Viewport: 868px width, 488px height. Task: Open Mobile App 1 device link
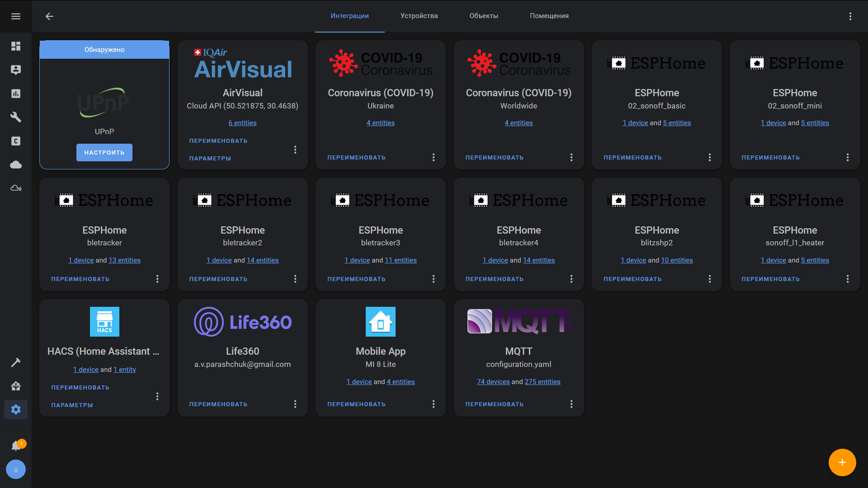tap(359, 382)
